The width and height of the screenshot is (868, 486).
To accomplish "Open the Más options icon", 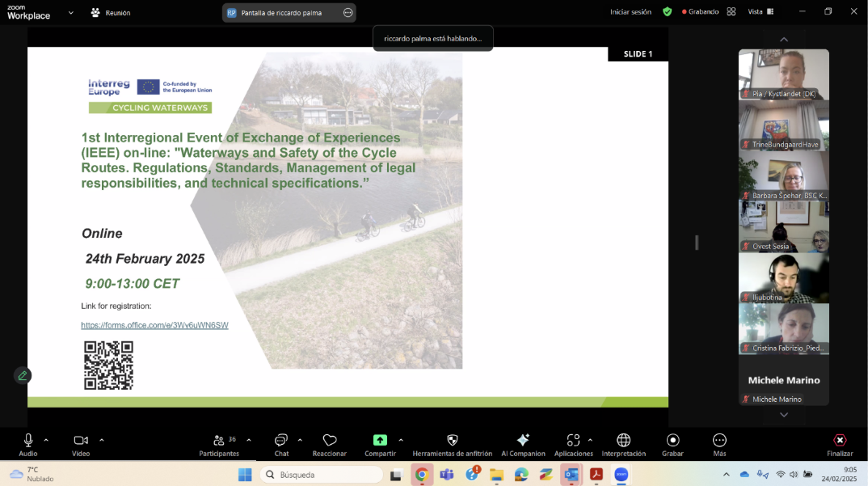I will point(718,441).
